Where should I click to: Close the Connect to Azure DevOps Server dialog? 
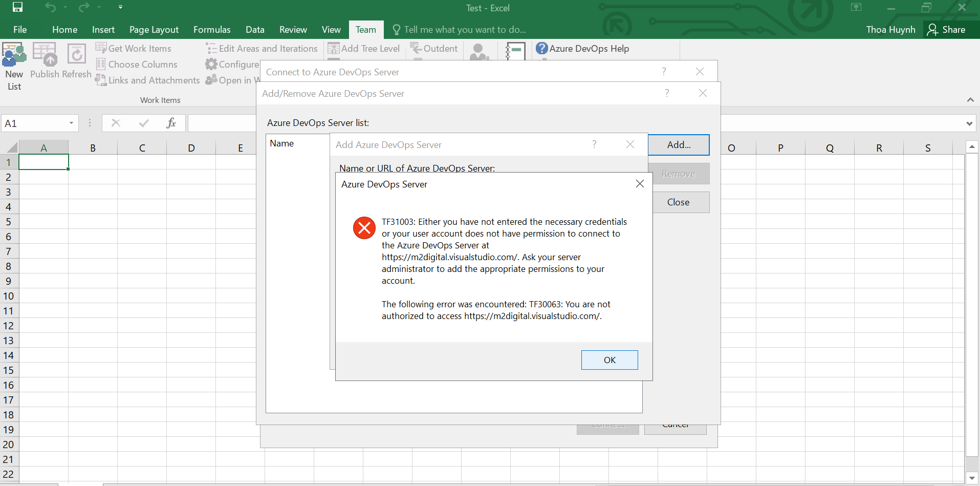click(700, 71)
